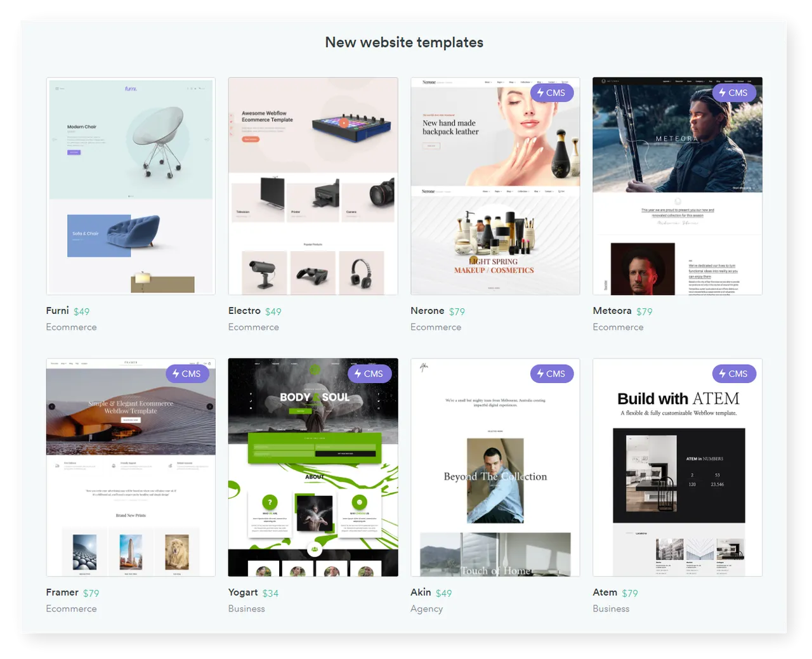Viewport: 812px width, 659px height.
Task: Open the Yogart template thumbnail
Action: (313, 467)
